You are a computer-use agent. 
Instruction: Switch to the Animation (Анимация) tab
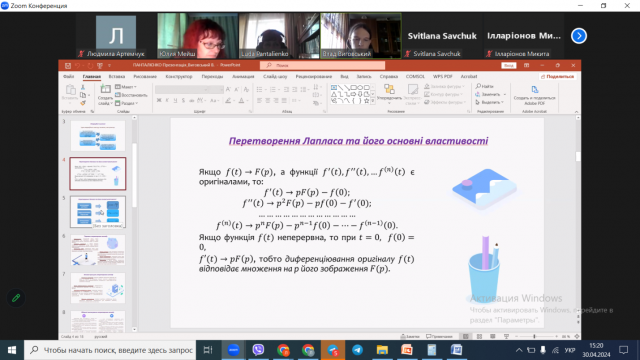243,76
